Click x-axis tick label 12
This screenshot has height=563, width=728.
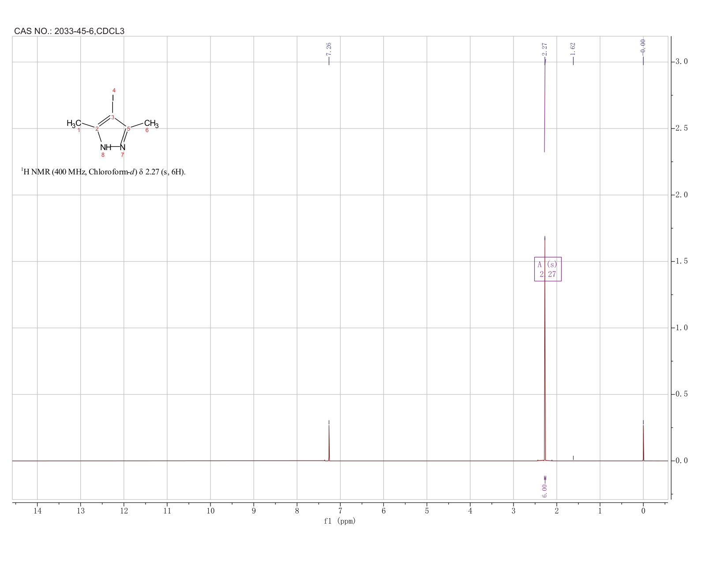[x=124, y=511]
